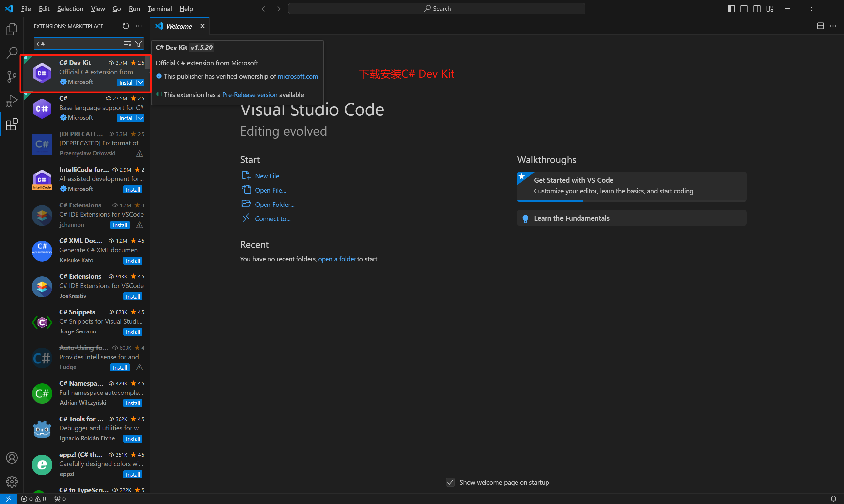Go forward navigation arrow
844x504 pixels.
coord(277,9)
